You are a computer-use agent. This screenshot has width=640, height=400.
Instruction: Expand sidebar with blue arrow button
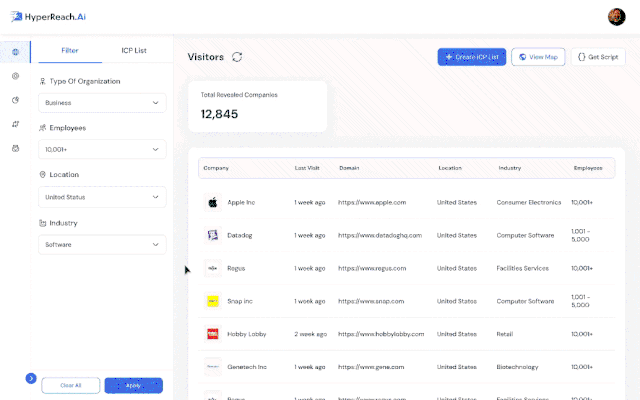30,379
